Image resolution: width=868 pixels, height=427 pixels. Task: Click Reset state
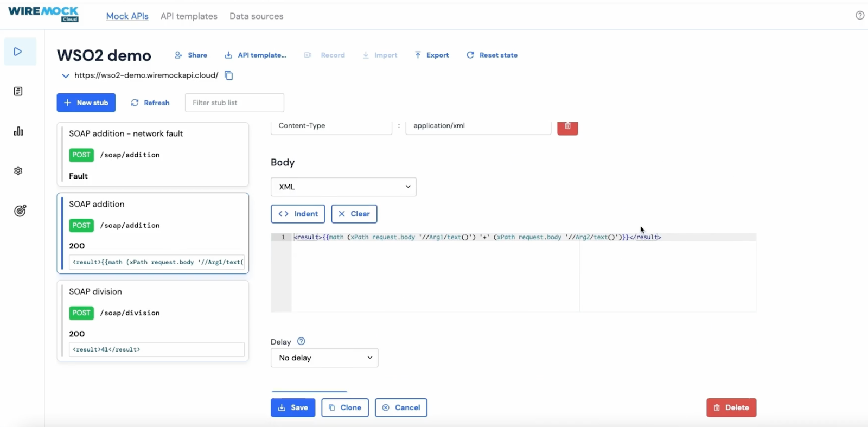(492, 55)
